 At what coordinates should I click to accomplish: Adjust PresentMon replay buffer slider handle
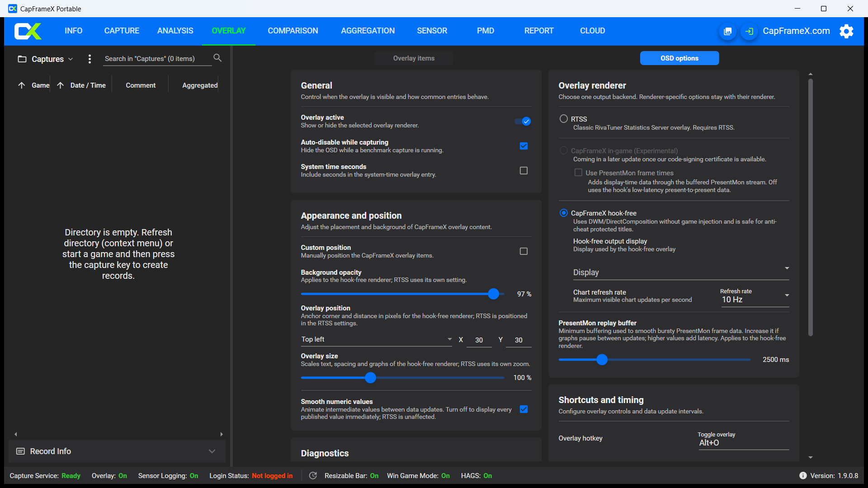pyautogui.click(x=602, y=360)
